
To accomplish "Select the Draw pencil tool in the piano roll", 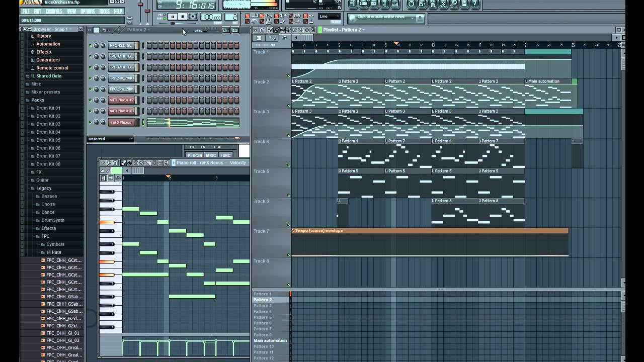I will (x=124, y=163).
